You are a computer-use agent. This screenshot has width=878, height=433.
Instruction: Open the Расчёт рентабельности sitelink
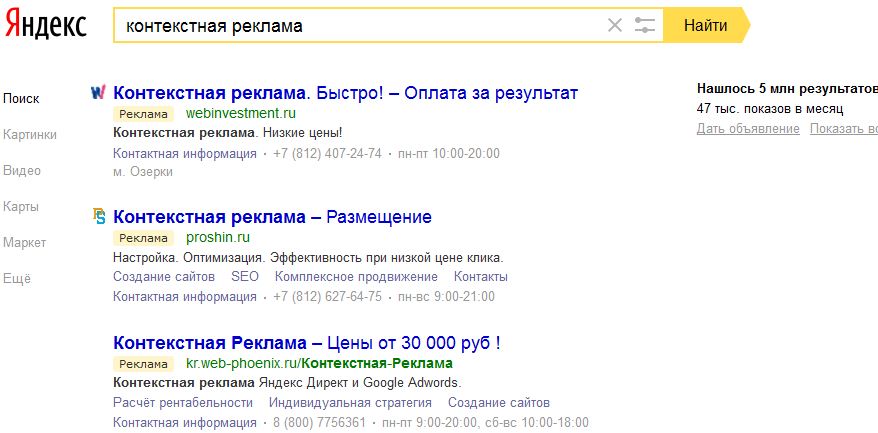[183, 403]
